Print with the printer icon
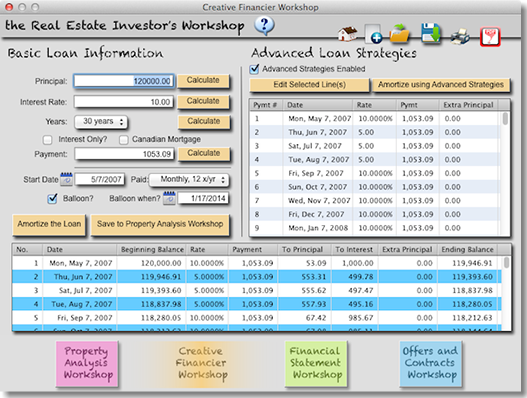This screenshot has width=527, height=398. tap(460, 36)
